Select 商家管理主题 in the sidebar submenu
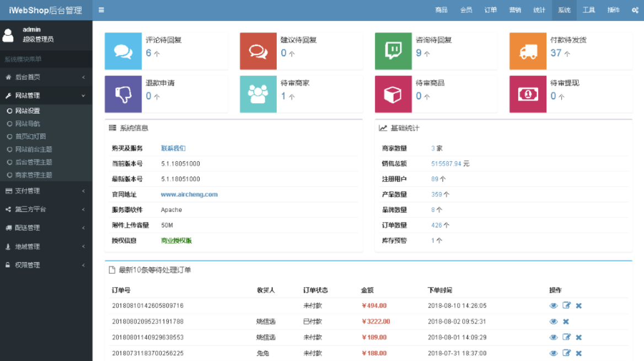 click(34, 175)
